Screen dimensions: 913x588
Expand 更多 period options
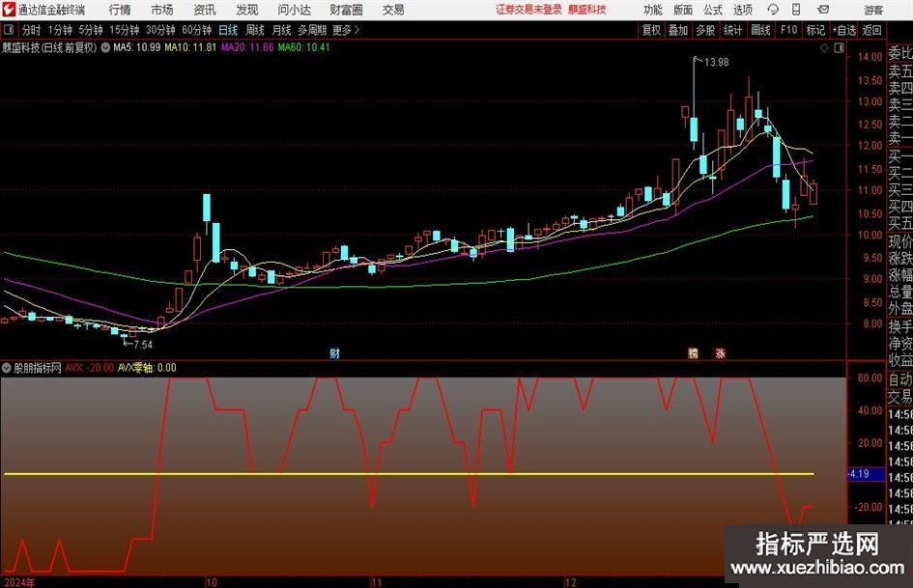coord(346,30)
